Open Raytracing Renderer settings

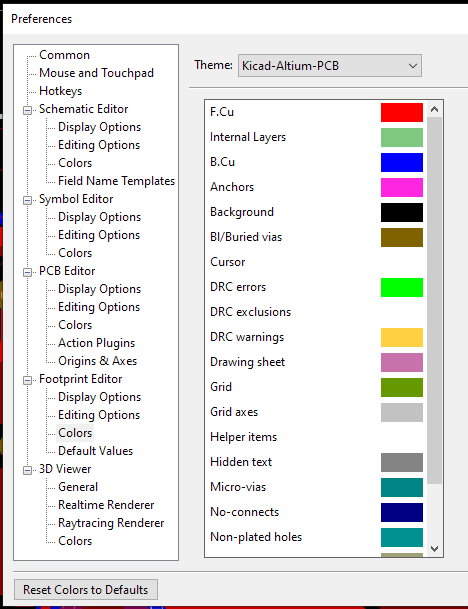[111, 523]
